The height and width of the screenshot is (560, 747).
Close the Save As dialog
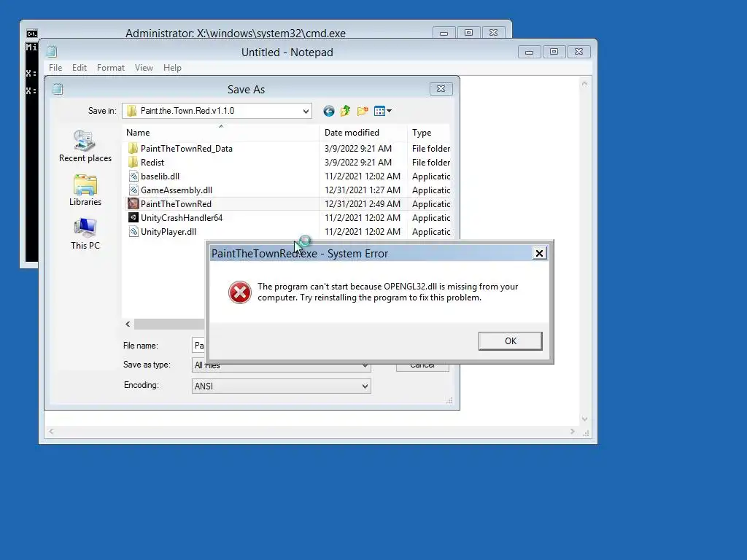coord(441,88)
